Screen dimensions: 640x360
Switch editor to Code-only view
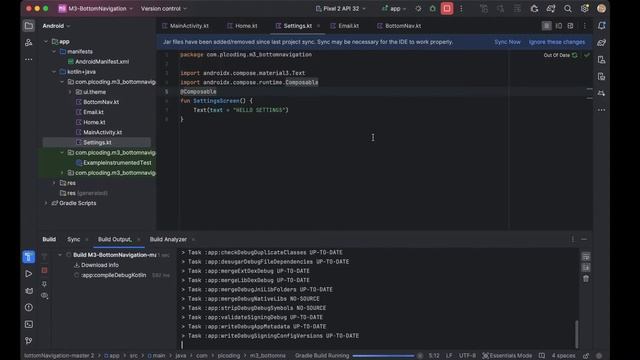[547, 26]
